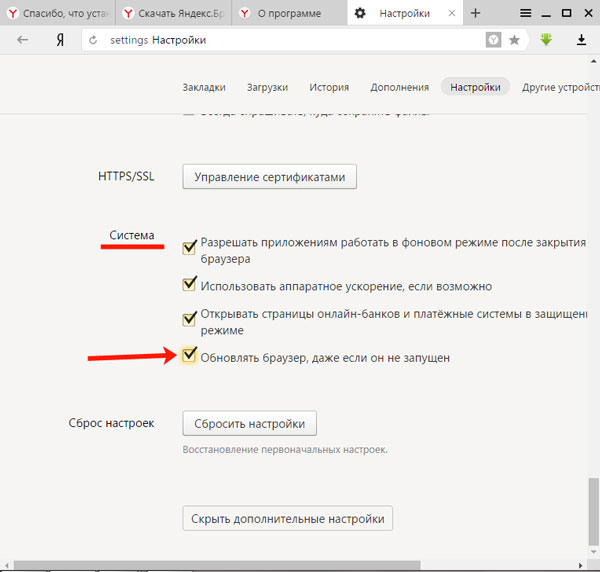The image size is (600, 572).
Task: Toggle 'Использовать аппаратное ускорение' checkbox
Action: pos(189,285)
